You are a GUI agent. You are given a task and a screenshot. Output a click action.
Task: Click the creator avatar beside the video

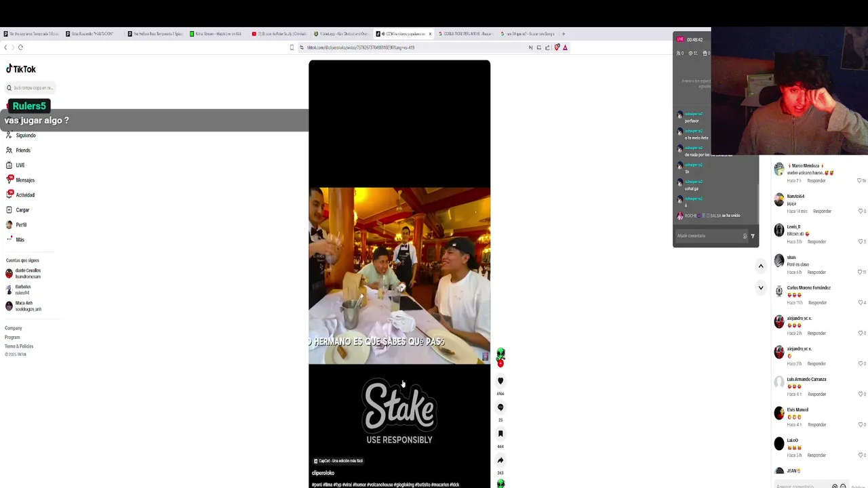(x=500, y=355)
